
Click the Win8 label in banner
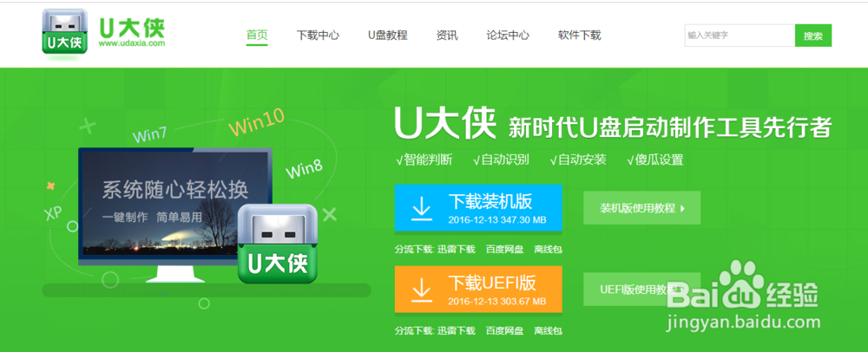[x=304, y=168]
